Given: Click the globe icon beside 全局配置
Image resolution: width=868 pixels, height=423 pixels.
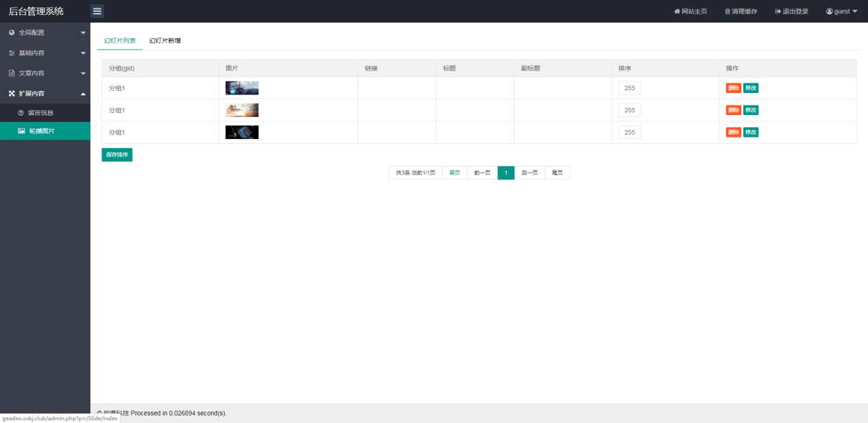Looking at the screenshot, I should tap(12, 32).
